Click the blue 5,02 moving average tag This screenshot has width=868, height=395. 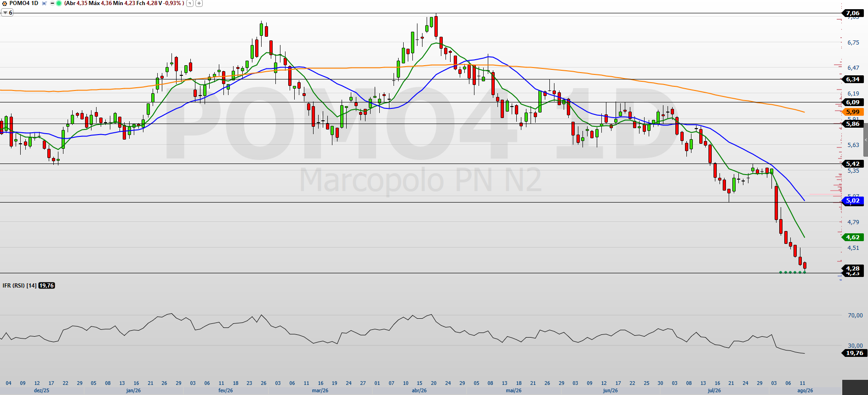click(x=853, y=201)
